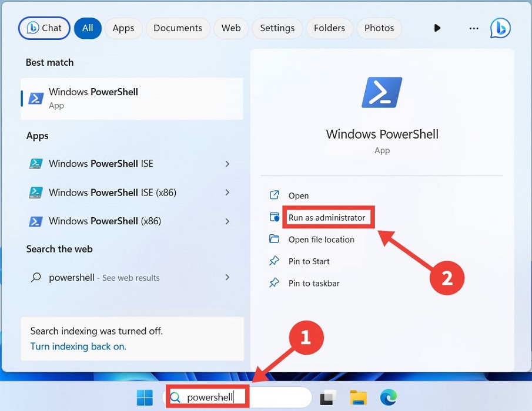Click the Turn indexing back on link
The width and height of the screenshot is (532, 411).
pyautogui.click(x=78, y=346)
